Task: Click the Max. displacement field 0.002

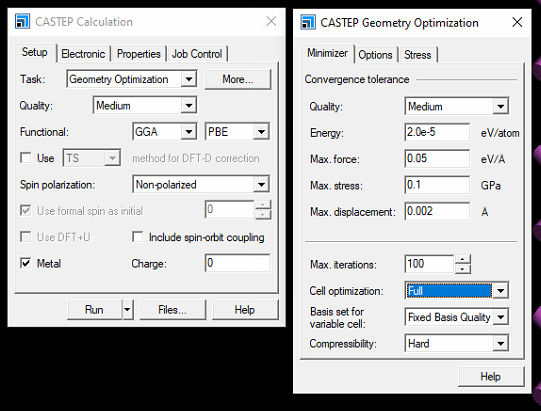Action: 437,212
